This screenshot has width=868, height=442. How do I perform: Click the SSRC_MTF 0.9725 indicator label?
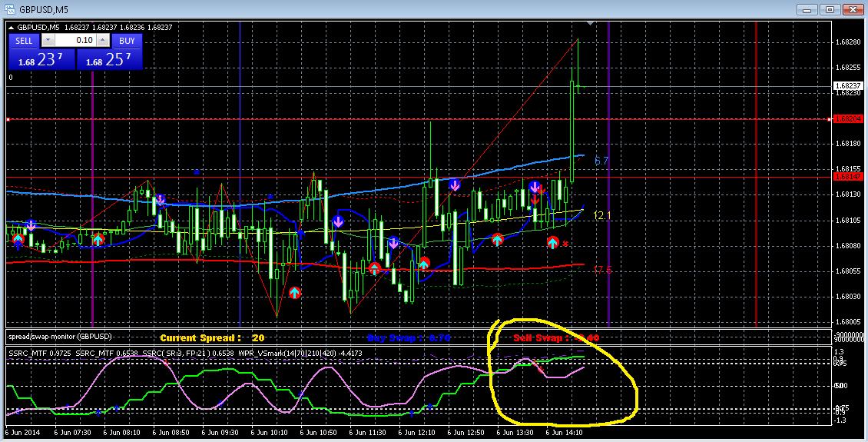tap(41, 352)
